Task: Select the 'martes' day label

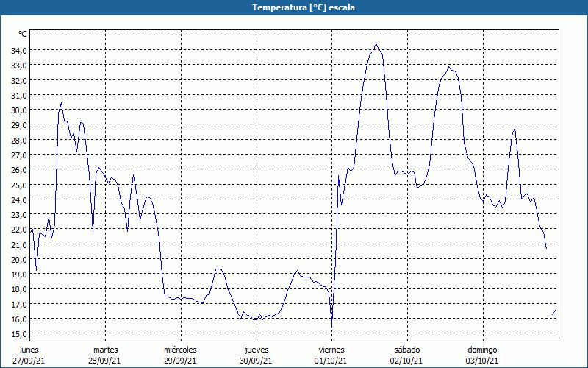Action: coord(106,350)
